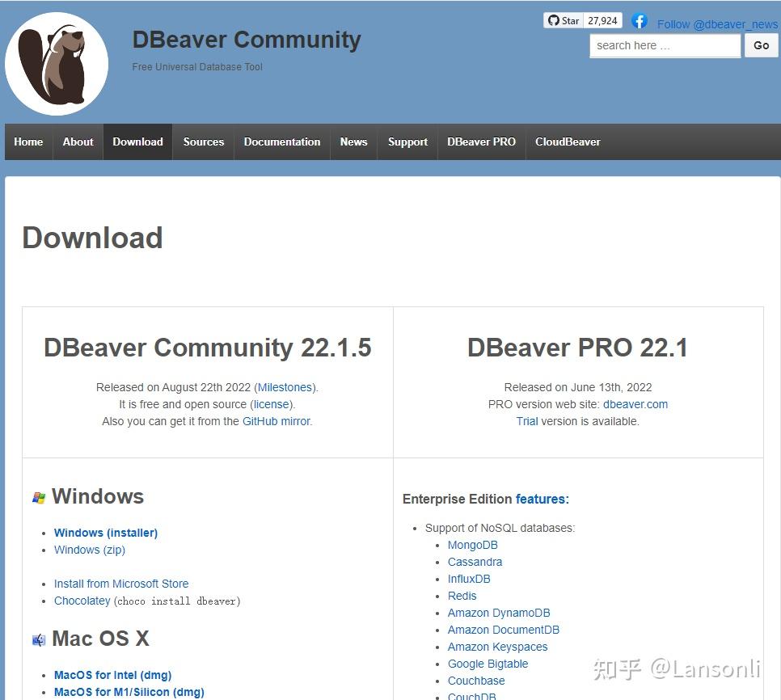
Task: Open the license link
Action: (272, 404)
